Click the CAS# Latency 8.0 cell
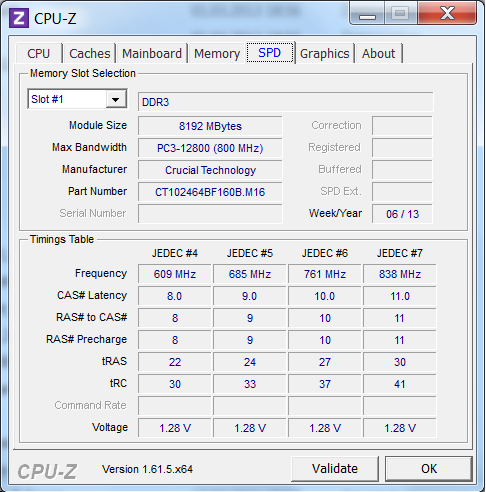This screenshot has width=486, height=492. [175, 296]
